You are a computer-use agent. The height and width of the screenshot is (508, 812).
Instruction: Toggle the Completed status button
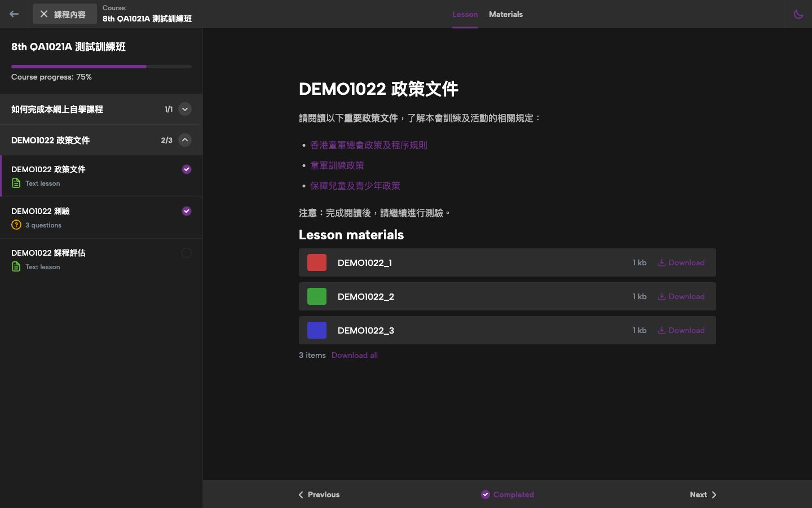point(507,494)
